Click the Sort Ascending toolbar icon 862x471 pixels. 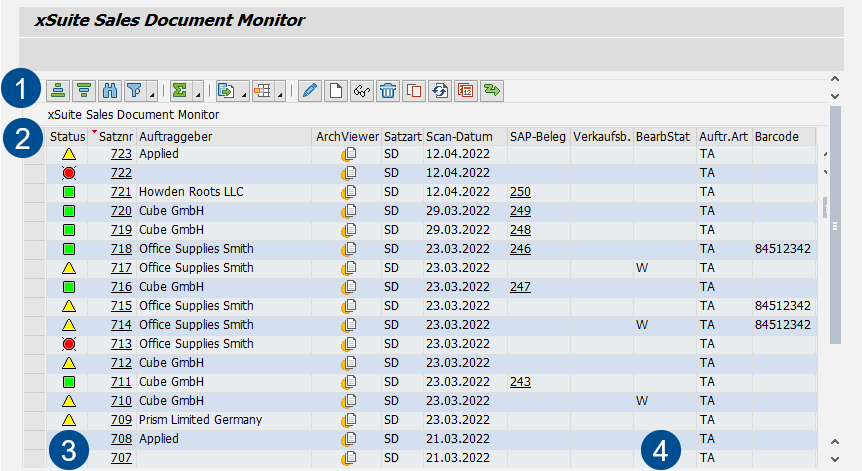click(58, 91)
